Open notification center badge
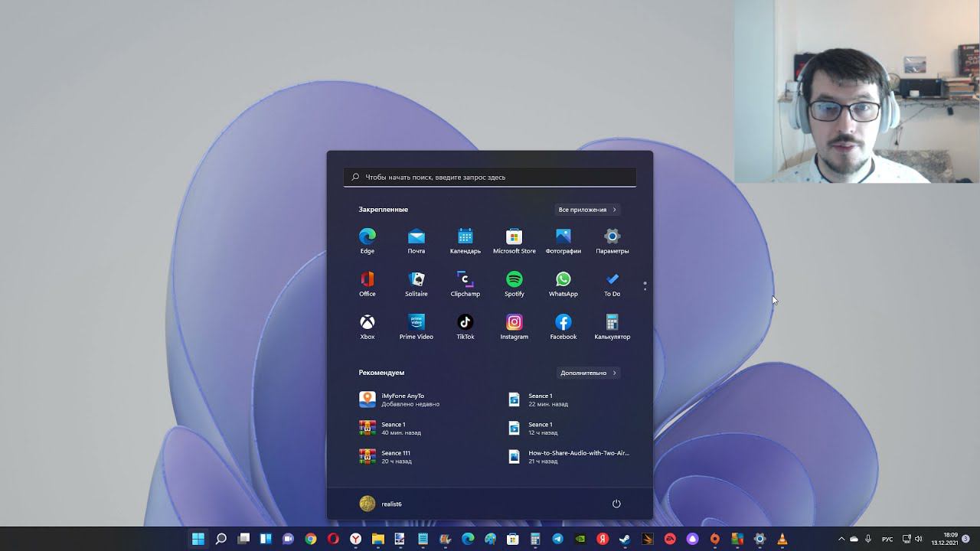This screenshot has height=551, width=980. [x=966, y=539]
